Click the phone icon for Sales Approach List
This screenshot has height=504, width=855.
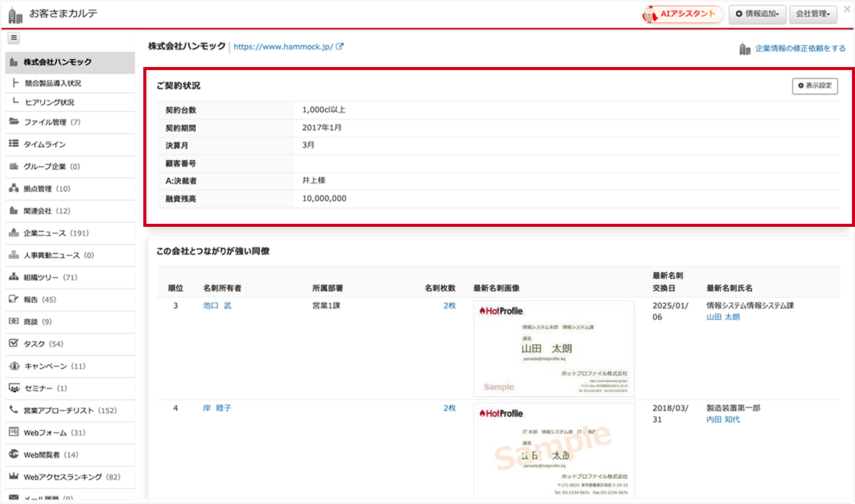(14, 410)
